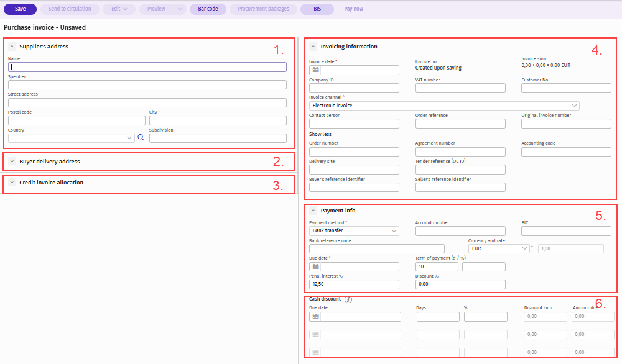Open the Invoice date calendar picker
622x364 pixels.
pos(316,70)
